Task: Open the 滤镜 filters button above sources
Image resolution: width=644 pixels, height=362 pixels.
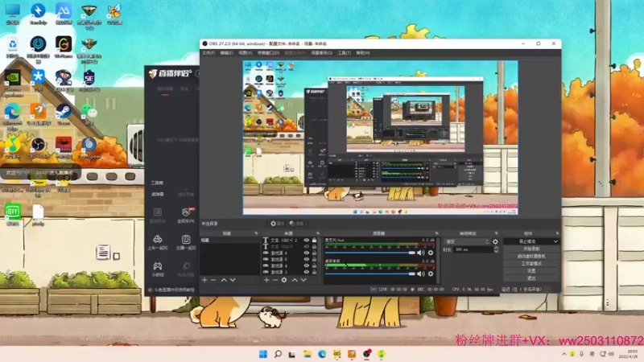Action: (296, 224)
